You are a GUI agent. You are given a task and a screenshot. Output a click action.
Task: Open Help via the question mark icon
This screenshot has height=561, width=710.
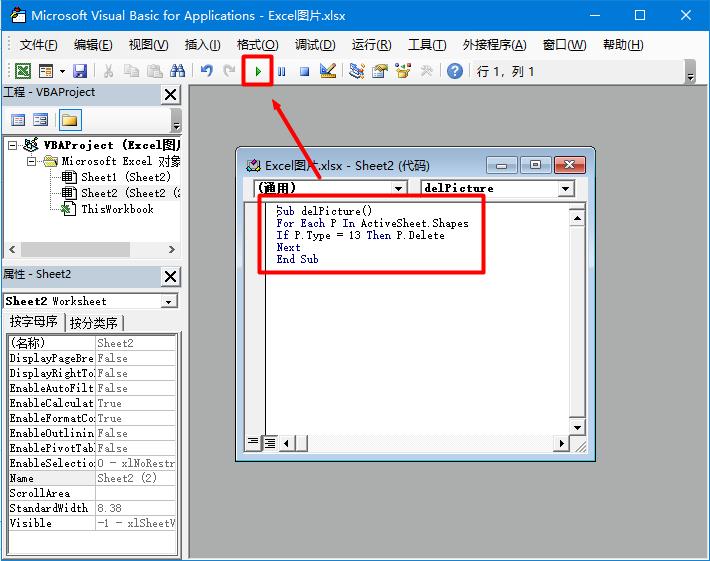click(x=455, y=71)
